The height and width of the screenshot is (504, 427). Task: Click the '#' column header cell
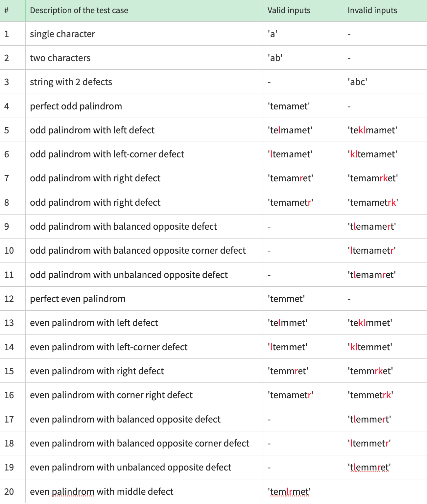pos(12,11)
